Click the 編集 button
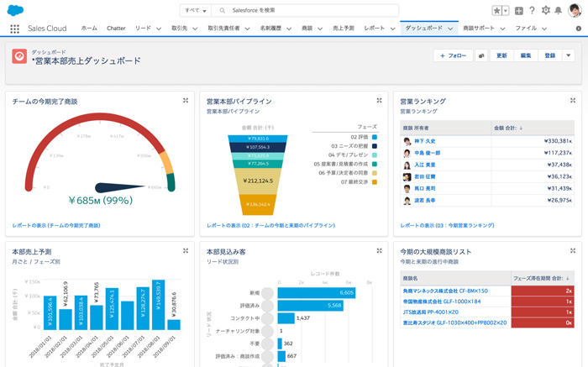588x367 pixels. [526, 56]
